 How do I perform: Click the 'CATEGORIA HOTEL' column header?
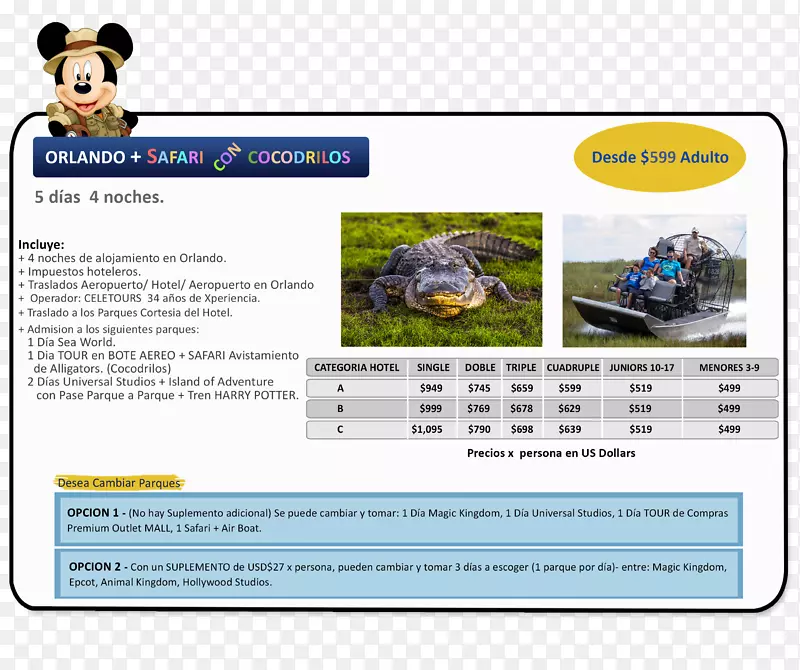(357, 367)
